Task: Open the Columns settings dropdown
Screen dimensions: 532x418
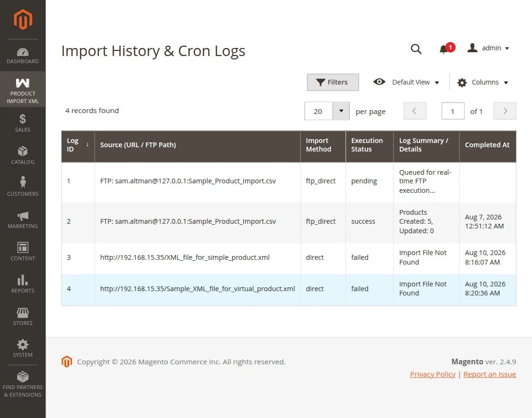Action: pyautogui.click(x=483, y=83)
